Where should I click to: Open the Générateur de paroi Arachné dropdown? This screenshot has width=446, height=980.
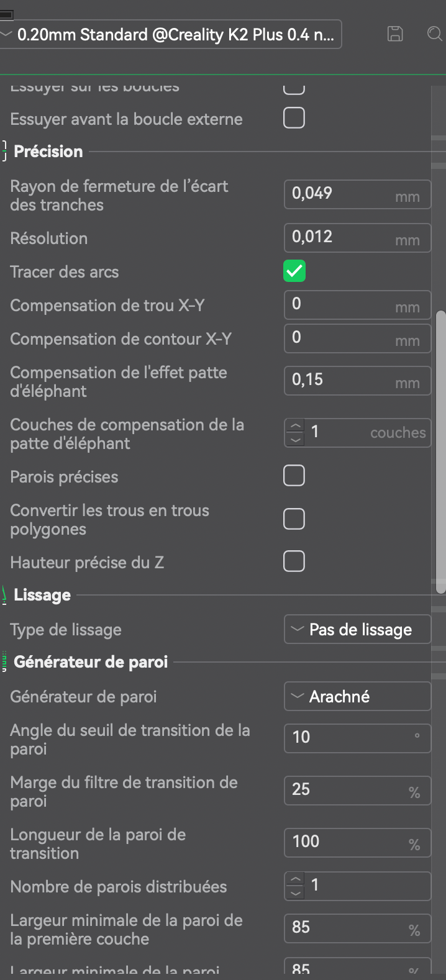[358, 696]
